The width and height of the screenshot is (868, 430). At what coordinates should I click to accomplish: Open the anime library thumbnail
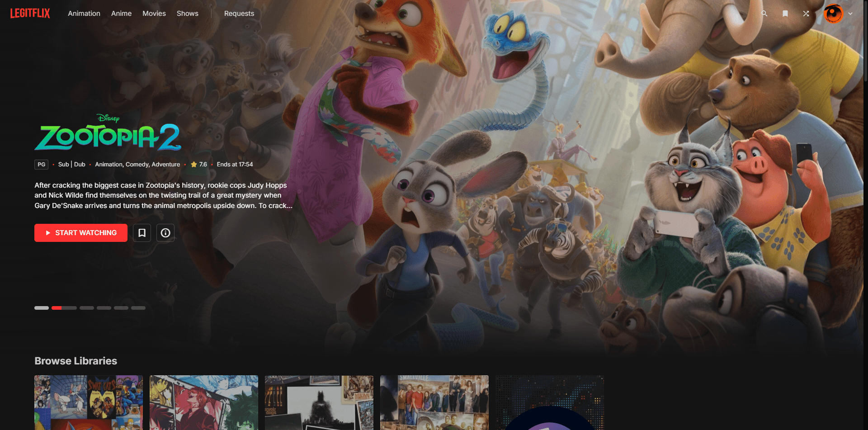click(204, 402)
